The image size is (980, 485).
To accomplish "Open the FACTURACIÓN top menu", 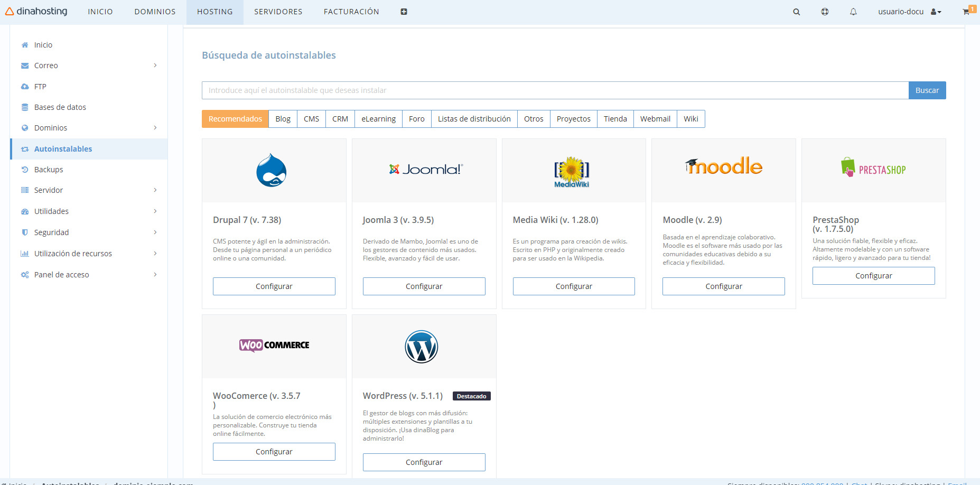I will pos(351,12).
